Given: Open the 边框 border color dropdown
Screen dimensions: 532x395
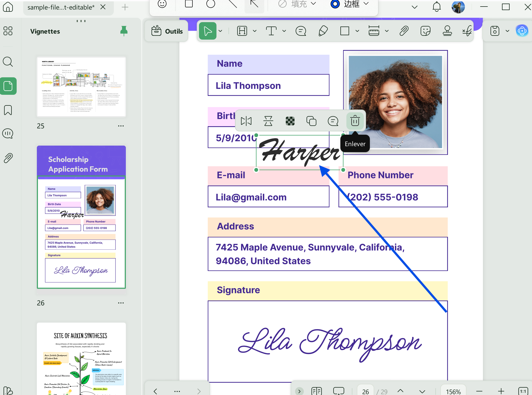Looking at the screenshot, I should coord(366,4).
